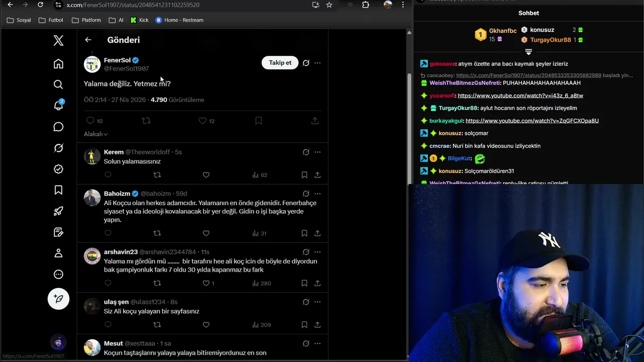
Task: Reload the page in browser
Action: tap(40, 5)
